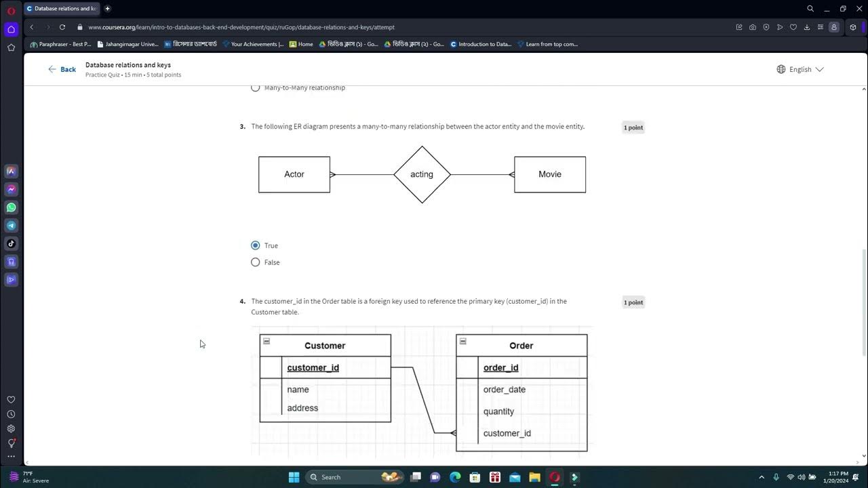
Task: Switch to Database relations and keys tab
Action: 61,9
